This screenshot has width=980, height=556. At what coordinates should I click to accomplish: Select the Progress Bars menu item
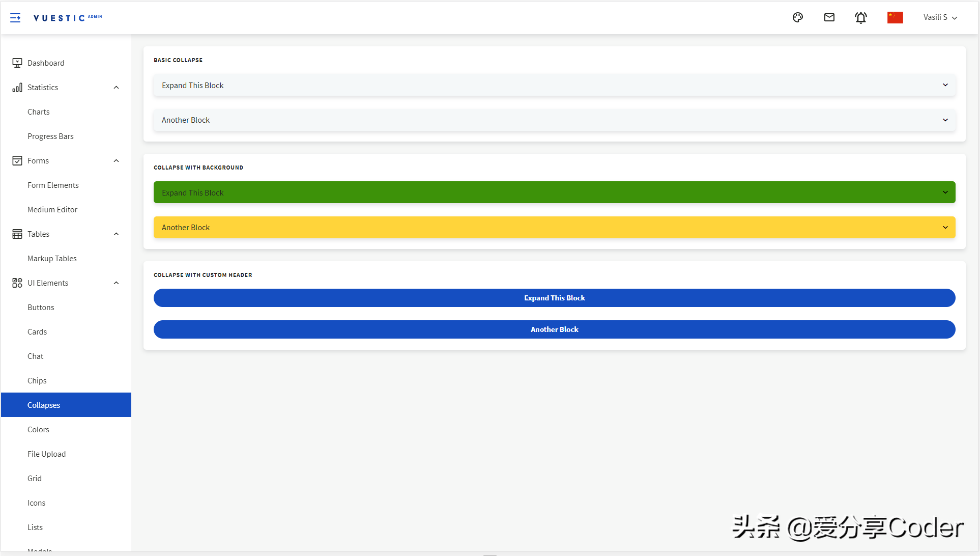point(50,136)
